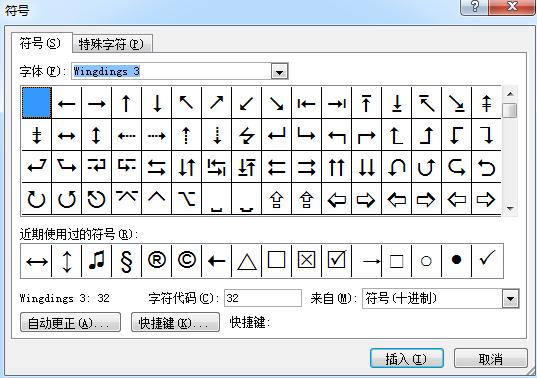Choose the up arrow with top bar symbol
The height and width of the screenshot is (378, 537).
[366, 103]
